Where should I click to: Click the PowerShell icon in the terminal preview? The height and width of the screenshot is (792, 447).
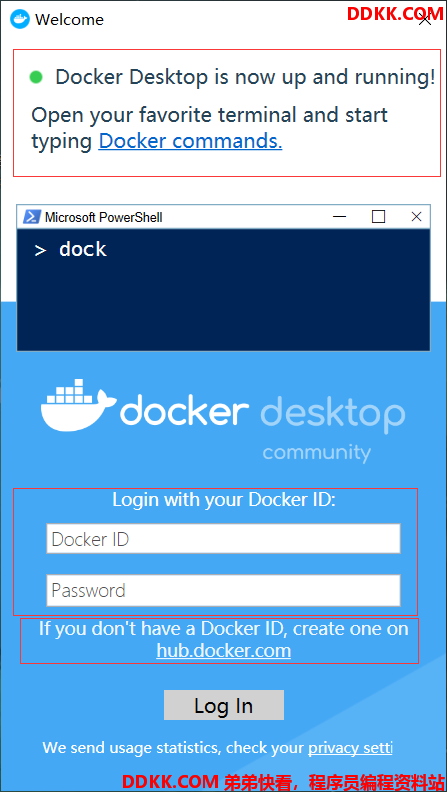tap(33, 217)
